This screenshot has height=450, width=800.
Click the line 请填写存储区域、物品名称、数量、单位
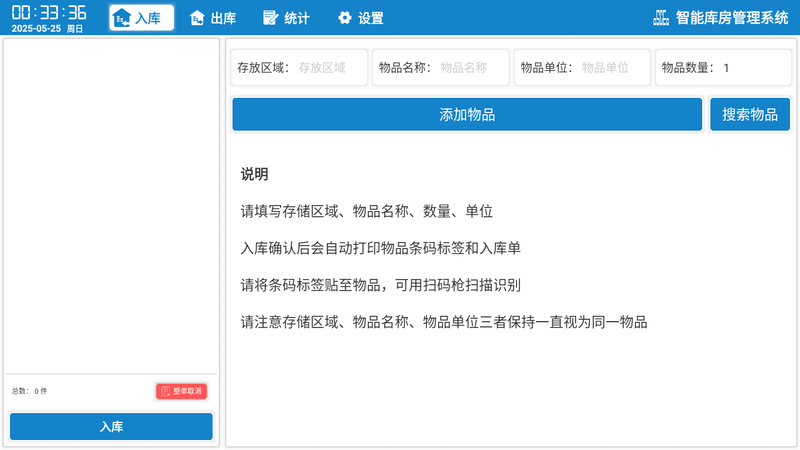point(366,211)
